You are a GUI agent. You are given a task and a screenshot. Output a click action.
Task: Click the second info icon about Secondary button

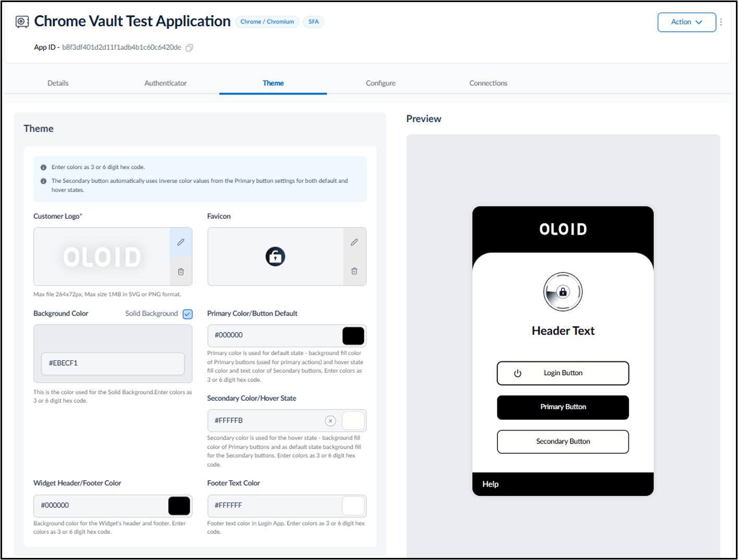coord(43,181)
